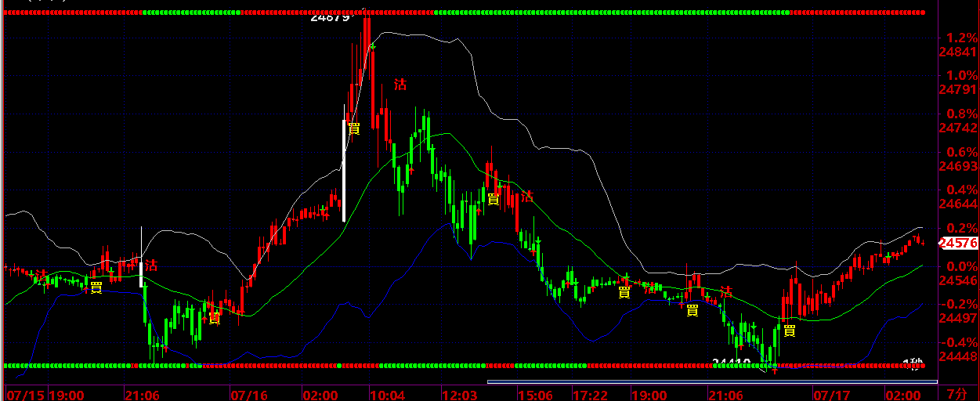
Task: Select the 15:06 time label
Action: [x=535, y=394]
